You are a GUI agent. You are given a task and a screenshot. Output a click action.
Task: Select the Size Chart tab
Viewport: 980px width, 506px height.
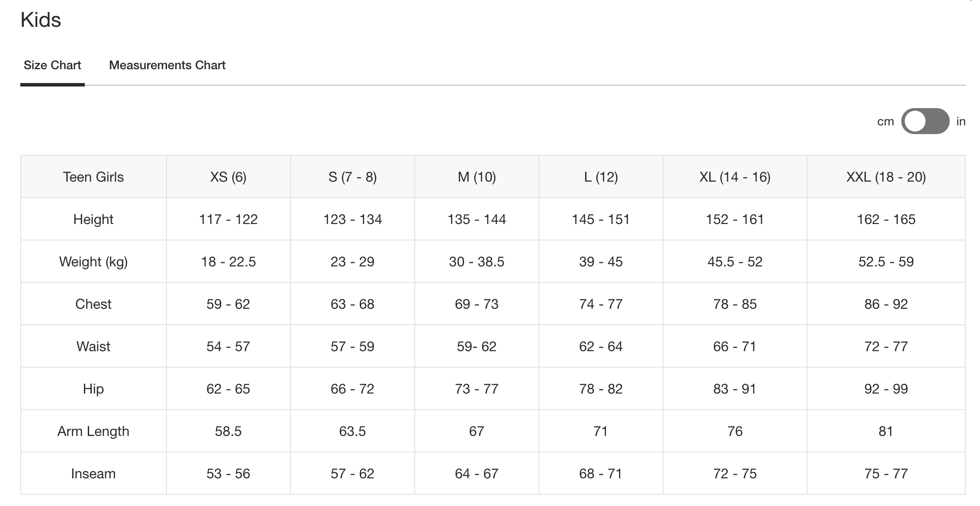click(52, 65)
